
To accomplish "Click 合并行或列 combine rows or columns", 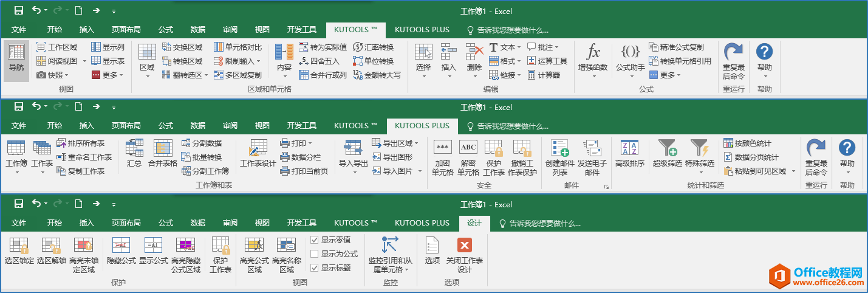I will 323,75.
